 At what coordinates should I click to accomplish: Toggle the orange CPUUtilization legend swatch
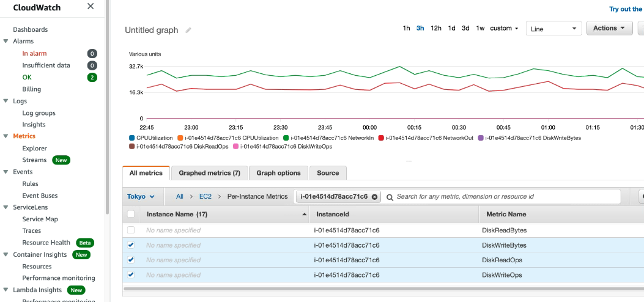(x=180, y=138)
